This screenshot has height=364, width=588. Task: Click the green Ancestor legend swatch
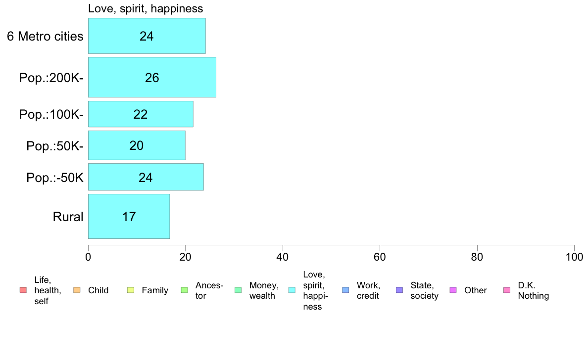tap(184, 290)
